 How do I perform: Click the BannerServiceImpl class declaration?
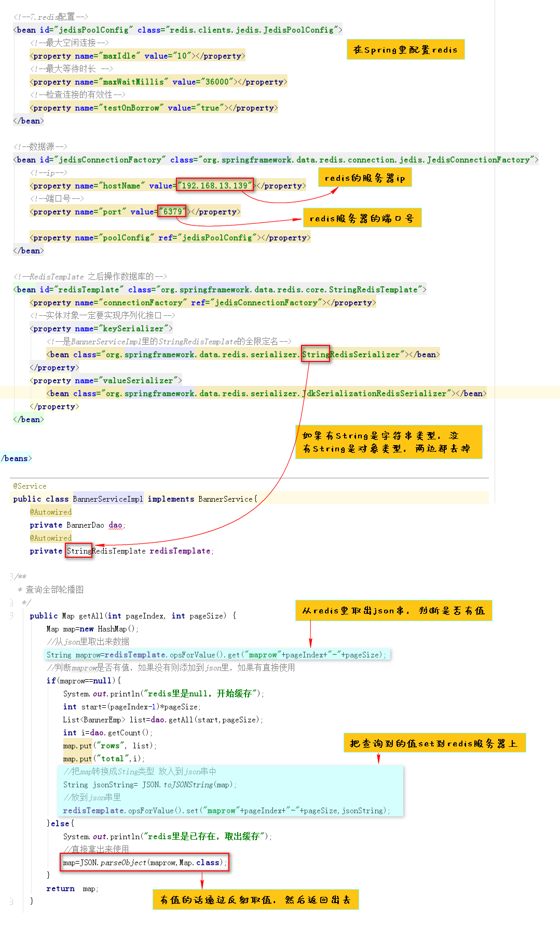135,499
